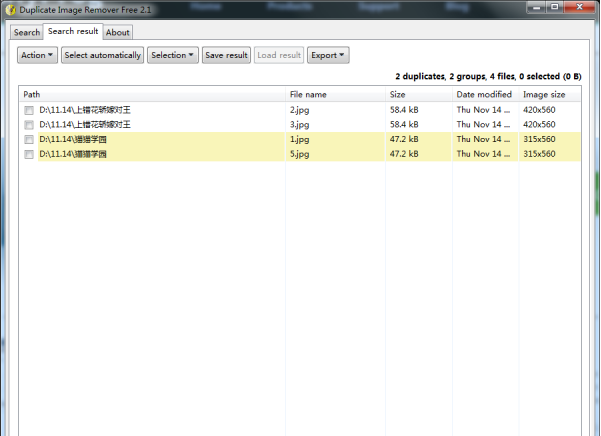Tick the checkbox for 3.jpg
Screen dimensions: 601x436
29,125
